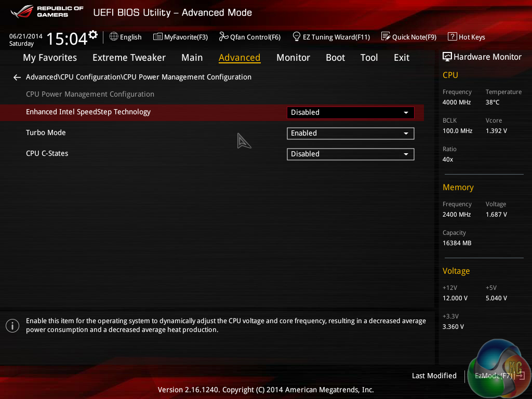Switch to EzMode(F7)

(x=499, y=376)
